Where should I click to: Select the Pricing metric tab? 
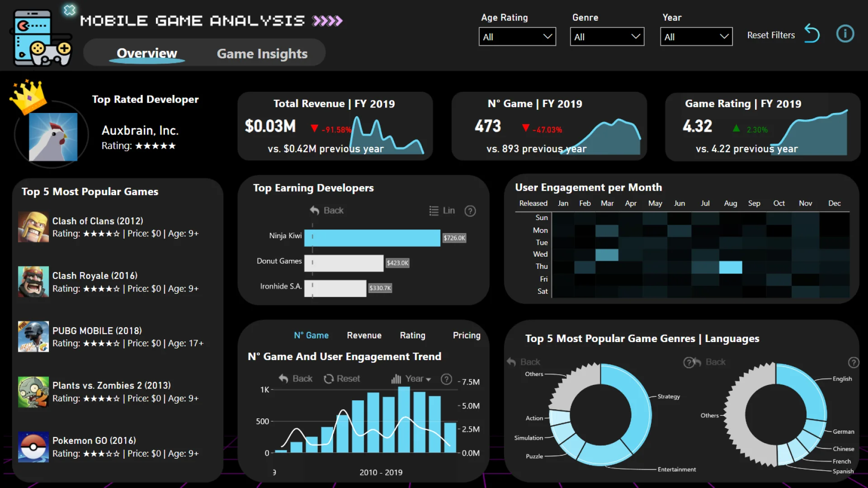click(x=467, y=335)
